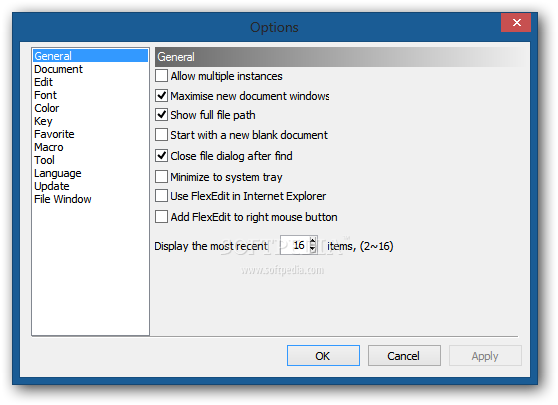Viewport: 558px width, 405px height.
Task: Close the Options dialog
Action: point(516,22)
